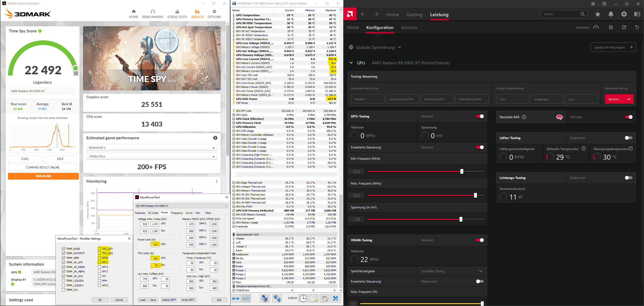Screen dimensions: 644x306
Task: Toggle Resizable BAR switch off
Action: point(629,117)
